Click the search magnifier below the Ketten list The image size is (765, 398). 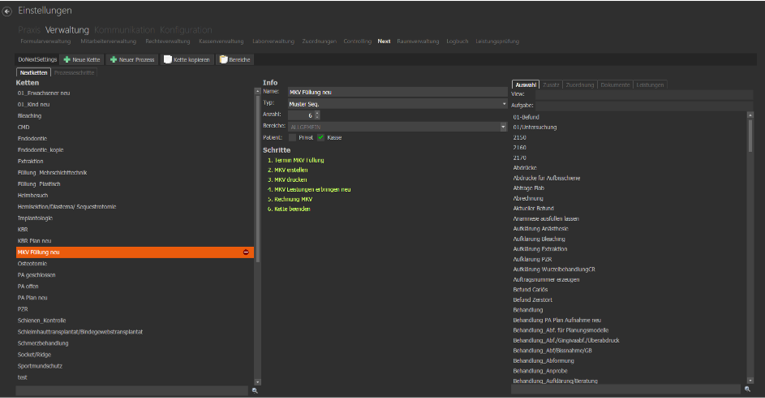click(x=255, y=391)
